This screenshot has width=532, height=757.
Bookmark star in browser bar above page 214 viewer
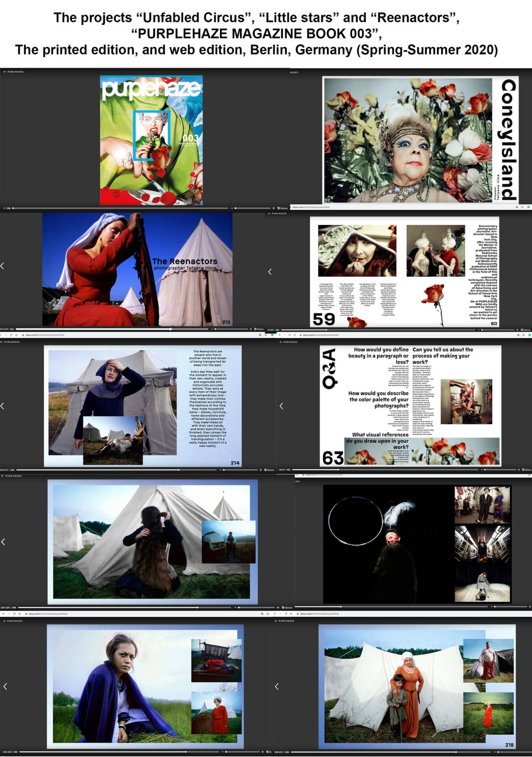pos(266,335)
